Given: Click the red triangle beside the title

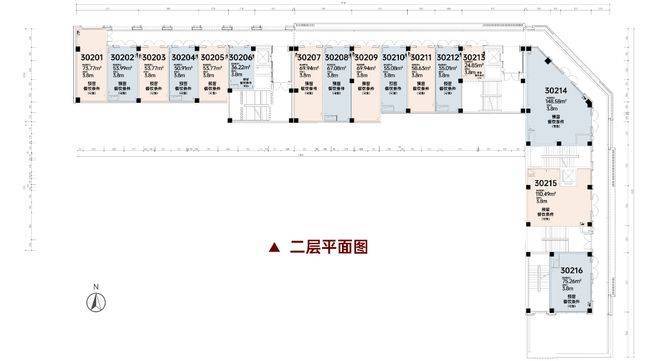Looking at the screenshot, I should click(274, 248).
